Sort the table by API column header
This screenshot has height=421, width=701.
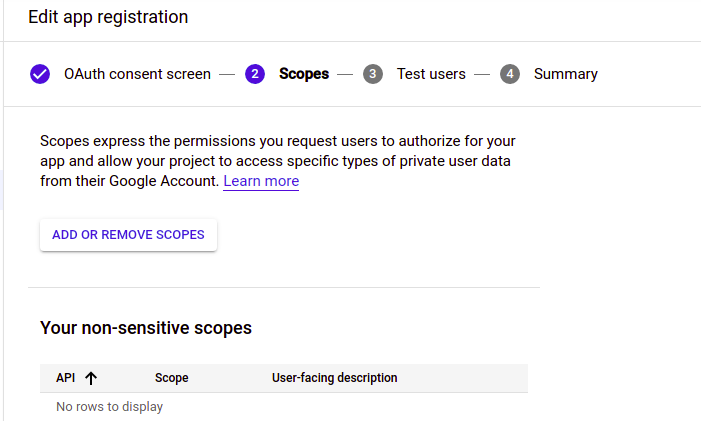[66, 378]
